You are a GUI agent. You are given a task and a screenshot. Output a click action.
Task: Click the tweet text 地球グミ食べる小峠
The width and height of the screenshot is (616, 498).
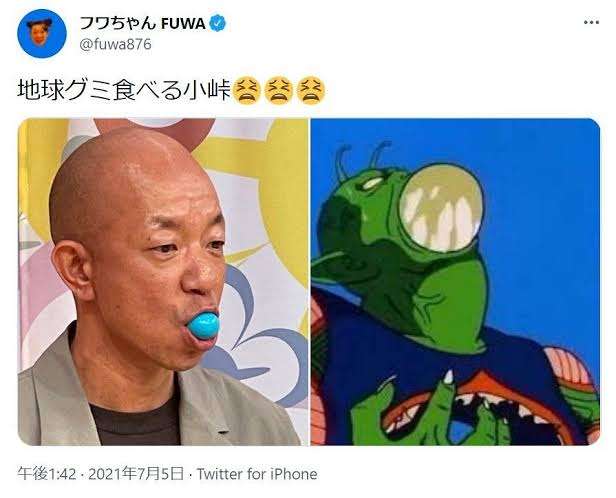tap(124, 90)
